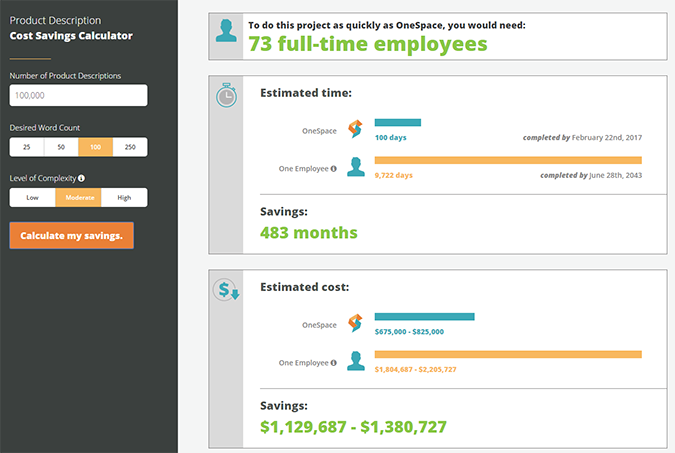Viewport: 675px width, 453px height.
Task: Click the '$675,000 - $825,000' cost range
Action: coord(409,332)
